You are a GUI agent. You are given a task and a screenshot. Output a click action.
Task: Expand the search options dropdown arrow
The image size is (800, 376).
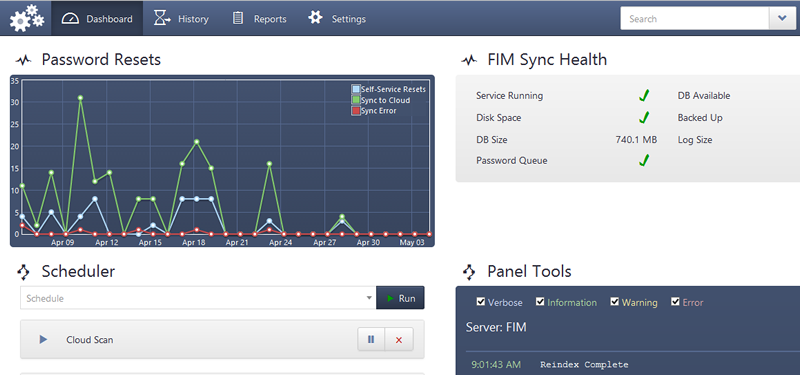pyautogui.click(x=782, y=19)
